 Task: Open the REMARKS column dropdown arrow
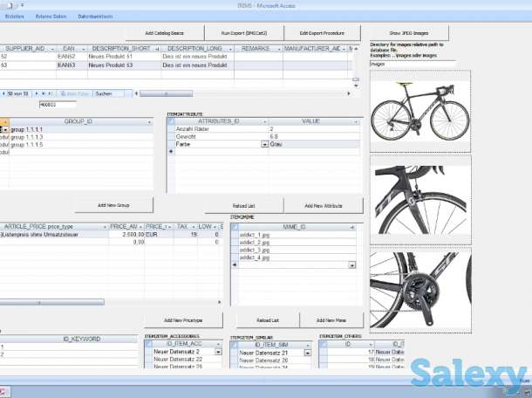pyautogui.click(x=279, y=49)
